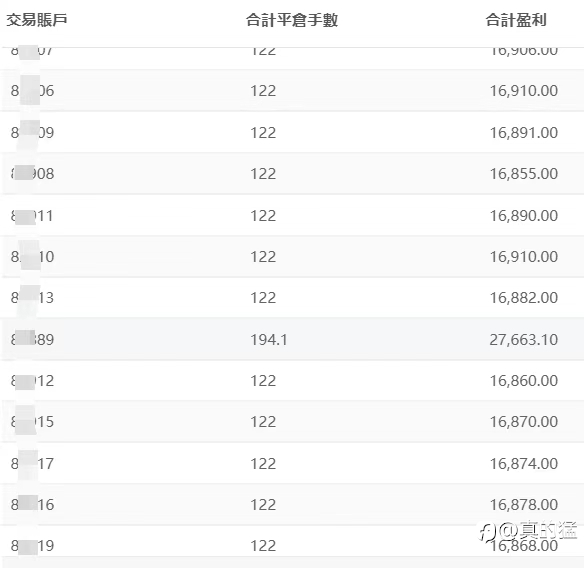This screenshot has height=568, width=584.
Task: Select the account row ending in 10
Action: point(292,257)
